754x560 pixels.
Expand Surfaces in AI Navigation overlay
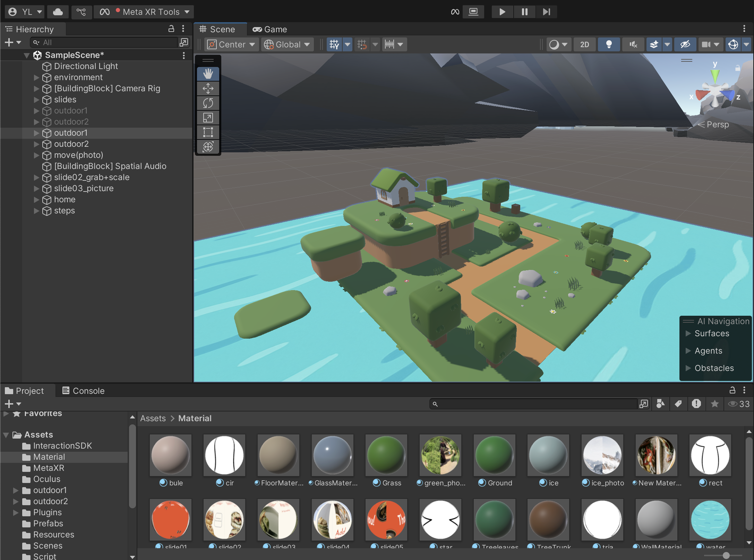(688, 333)
